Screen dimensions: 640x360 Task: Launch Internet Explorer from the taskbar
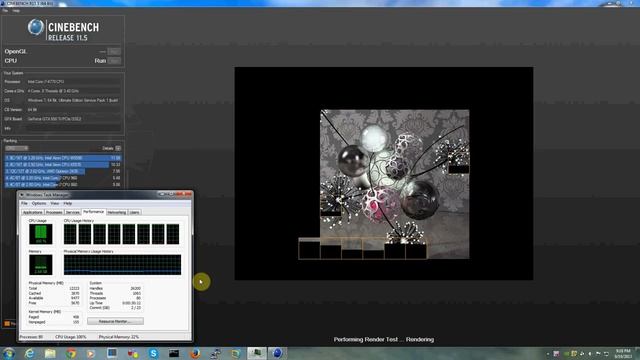(x=30, y=353)
